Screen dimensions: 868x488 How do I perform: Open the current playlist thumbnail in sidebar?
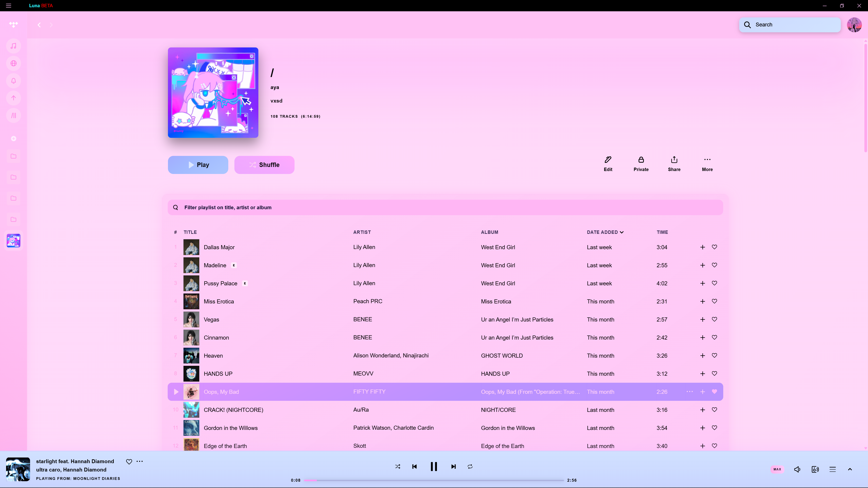point(14,240)
